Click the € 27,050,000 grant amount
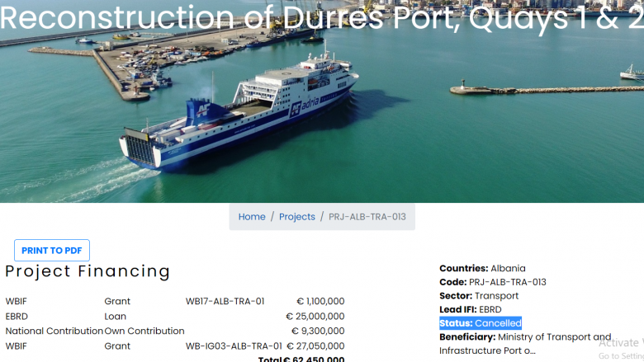This screenshot has width=644, height=362. (315, 346)
